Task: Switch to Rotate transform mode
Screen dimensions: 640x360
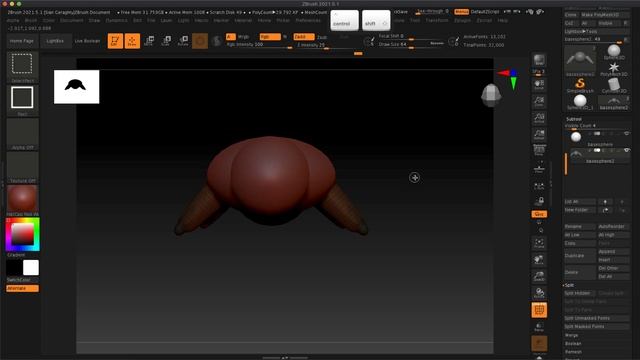Action: point(183,41)
